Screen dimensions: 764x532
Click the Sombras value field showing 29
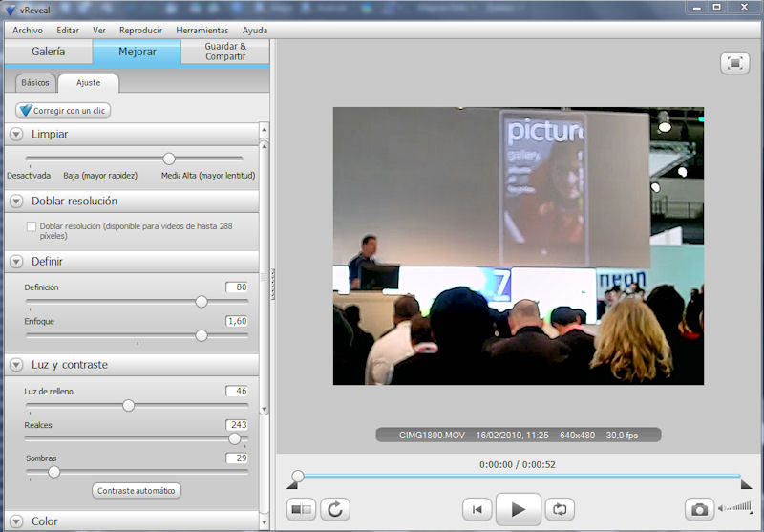(x=237, y=458)
